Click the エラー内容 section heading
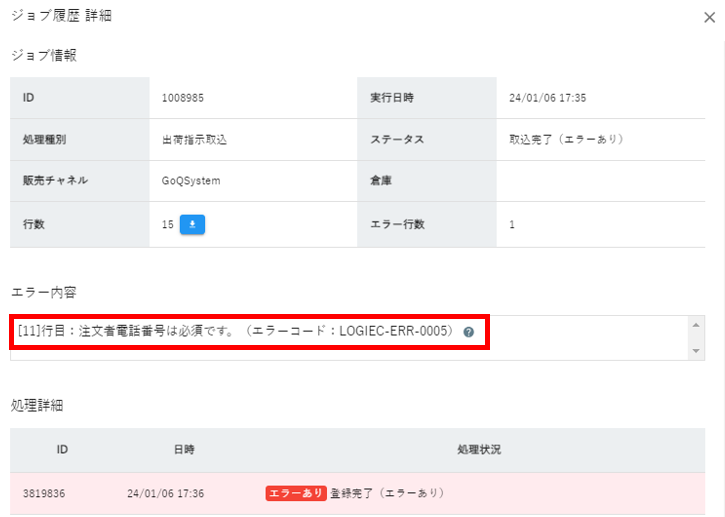This screenshot has height=517, width=725. (x=43, y=292)
